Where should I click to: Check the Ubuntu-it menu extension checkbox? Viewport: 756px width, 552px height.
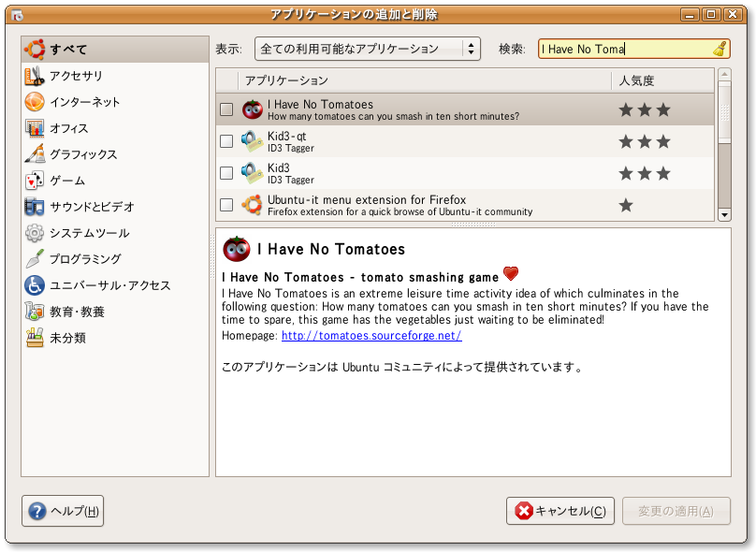[226, 205]
